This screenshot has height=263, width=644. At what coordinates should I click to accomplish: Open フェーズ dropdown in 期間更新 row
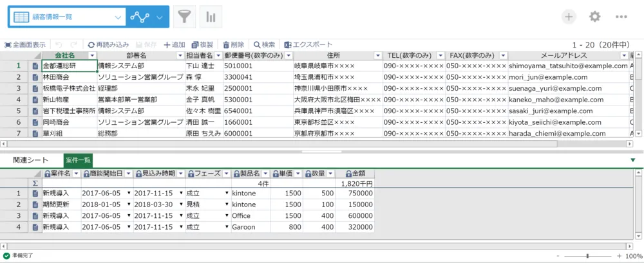(x=227, y=204)
